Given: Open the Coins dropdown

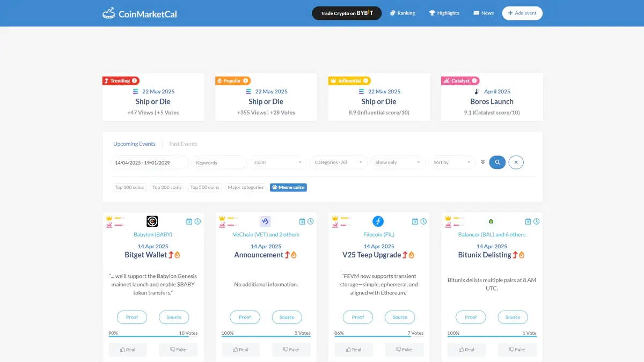Looking at the screenshot, I should pos(279,162).
